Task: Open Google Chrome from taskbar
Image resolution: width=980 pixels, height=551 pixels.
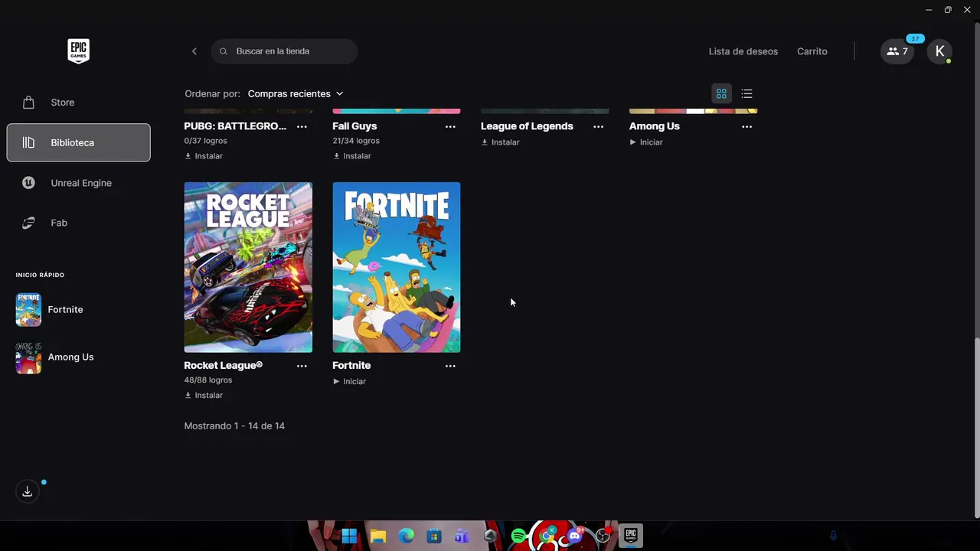Action: (x=547, y=536)
